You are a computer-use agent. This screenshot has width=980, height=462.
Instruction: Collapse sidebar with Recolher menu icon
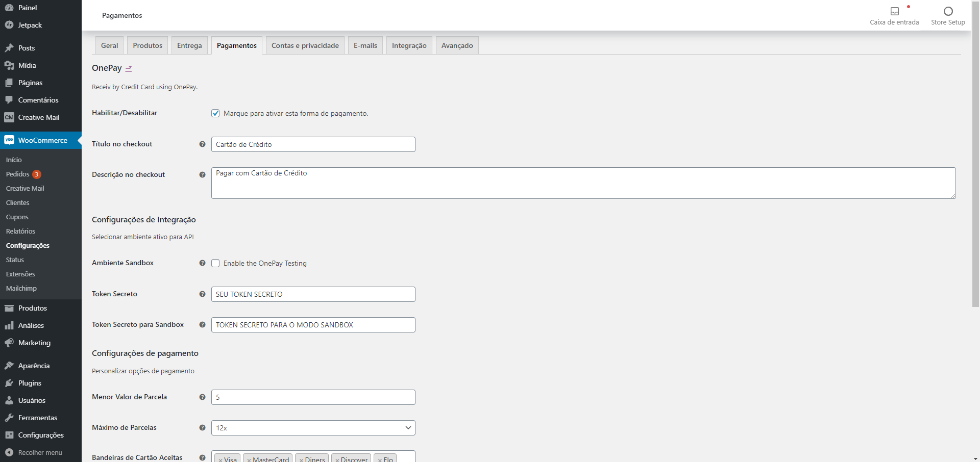point(9,452)
